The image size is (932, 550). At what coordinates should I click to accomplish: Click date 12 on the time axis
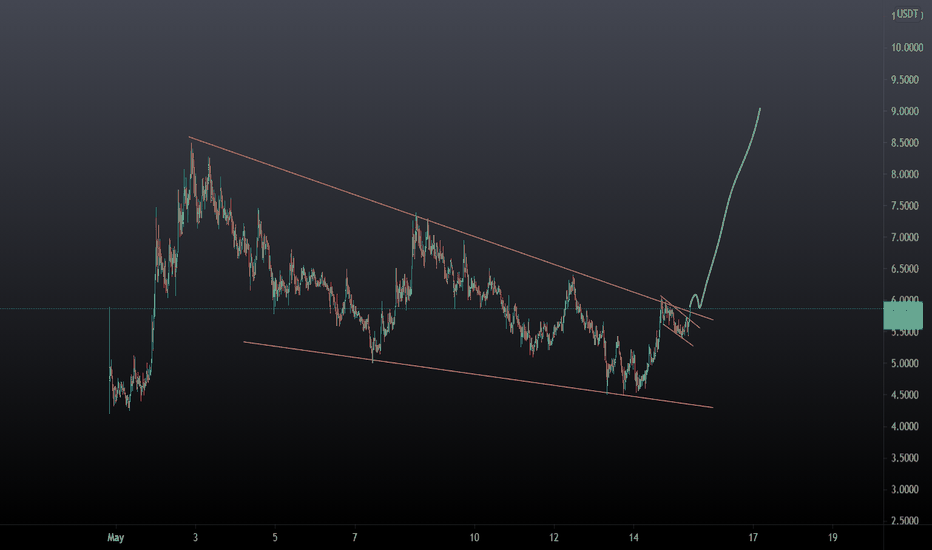click(x=554, y=538)
